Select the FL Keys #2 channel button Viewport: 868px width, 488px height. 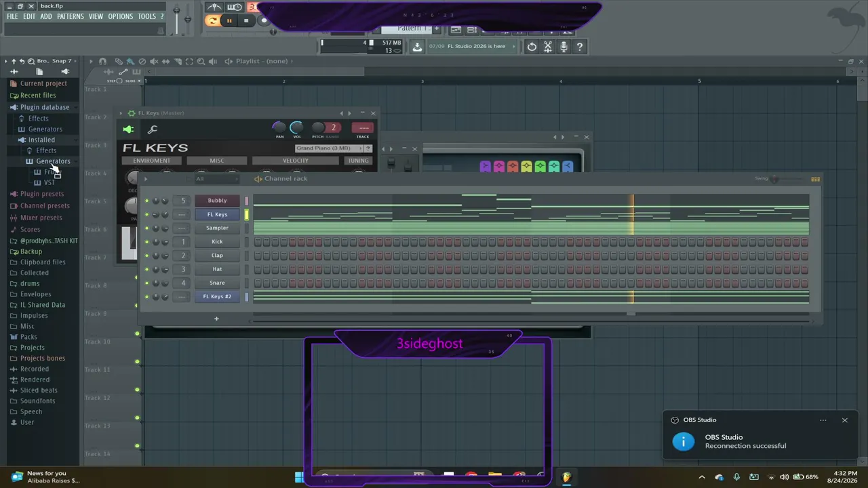coord(217,297)
